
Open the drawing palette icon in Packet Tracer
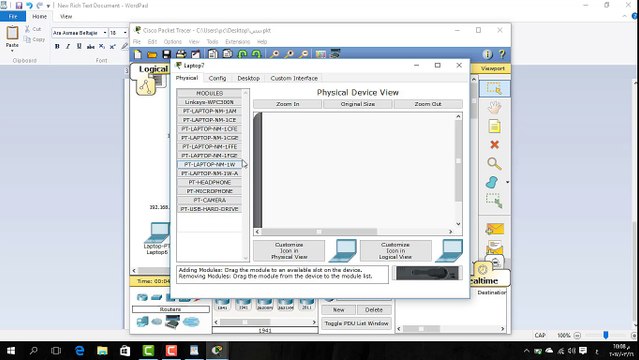click(x=321, y=54)
